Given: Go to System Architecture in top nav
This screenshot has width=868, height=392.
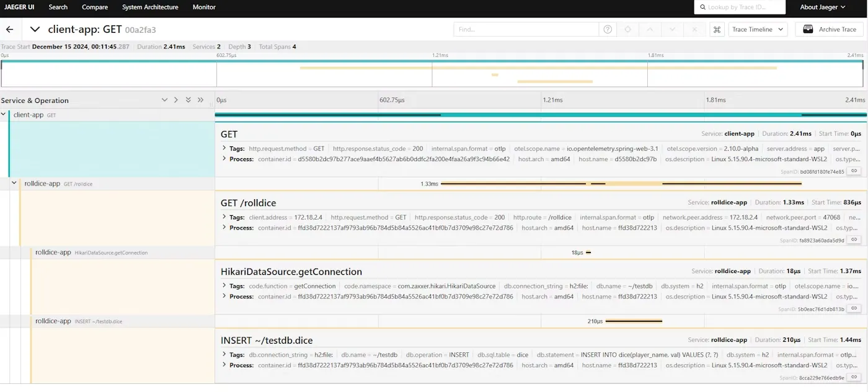Looking at the screenshot, I should (x=150, y=7).
